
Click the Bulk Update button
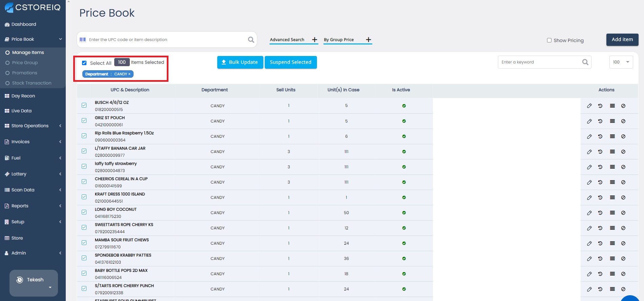click(x=240, y=62)
